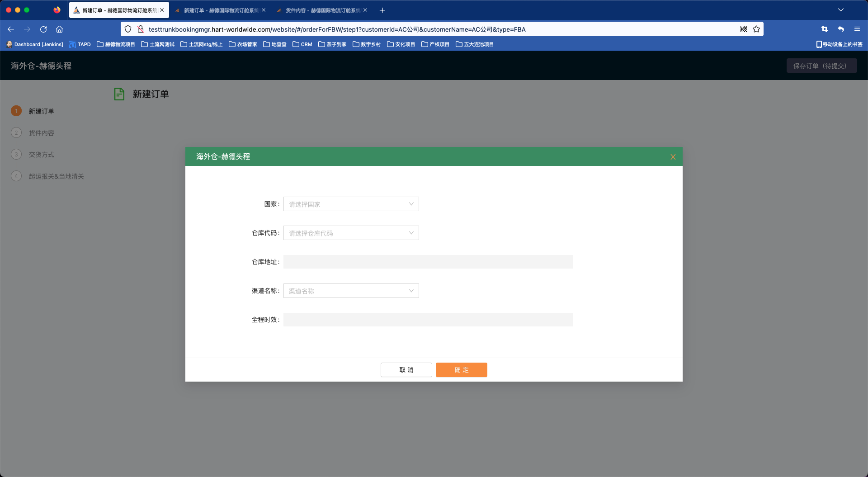
Task: Reload the page with the refresh icon
Action: [43, 29]
